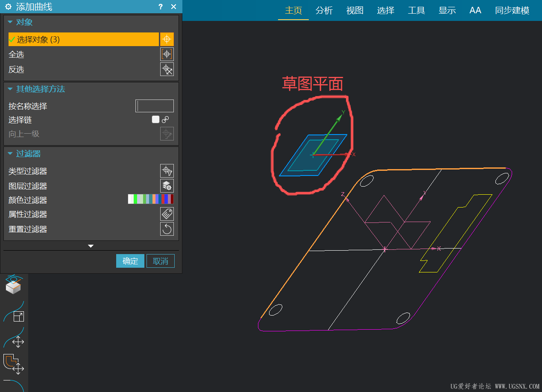
Task: Toggle the snap point icon beside 选择对象
Action: pos(167,39)
